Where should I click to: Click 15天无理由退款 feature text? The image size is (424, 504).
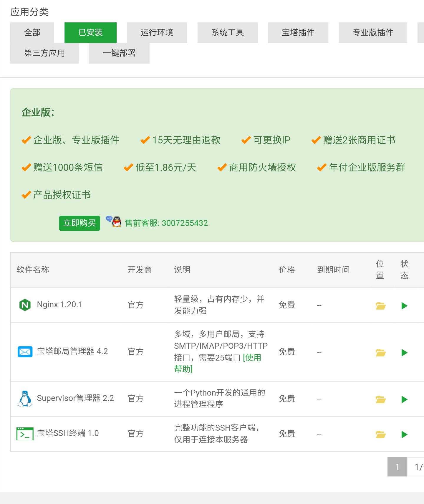[186, 140]
